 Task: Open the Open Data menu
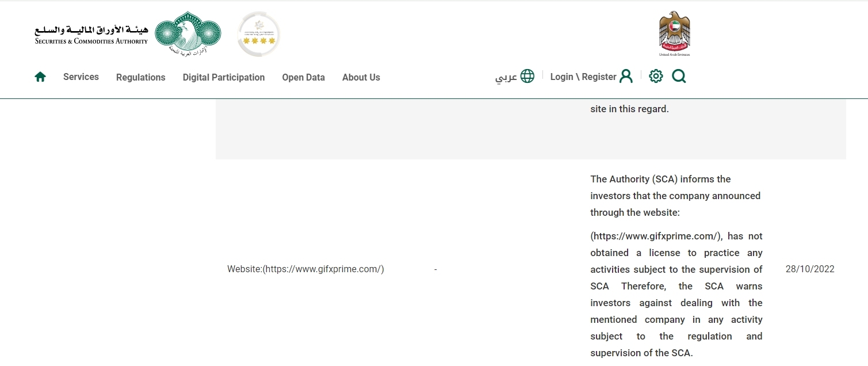click(303, 77)
